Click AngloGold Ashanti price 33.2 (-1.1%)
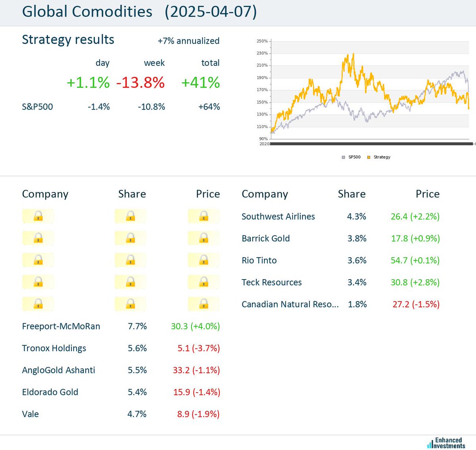Viewport: 476px width, 450px height. 196,370
